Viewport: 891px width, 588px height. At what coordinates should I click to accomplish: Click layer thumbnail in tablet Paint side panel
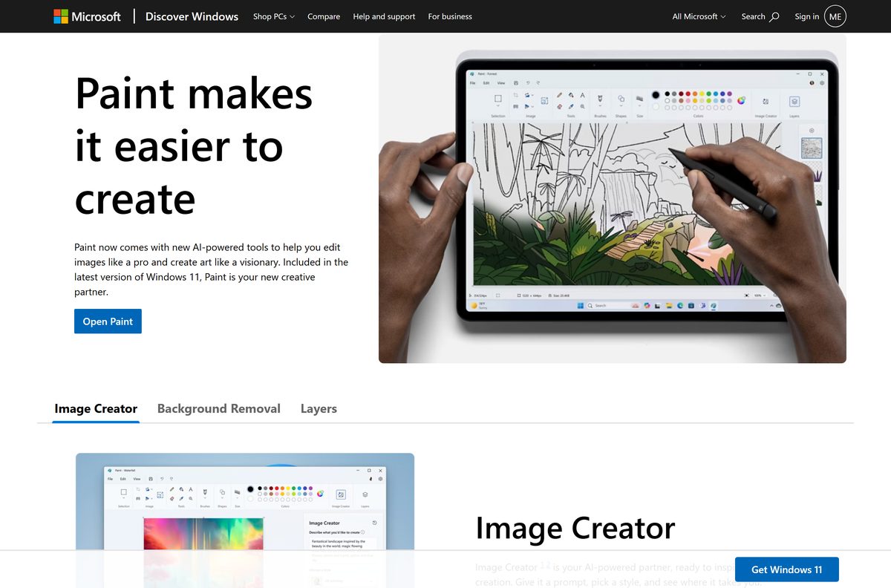812,148
